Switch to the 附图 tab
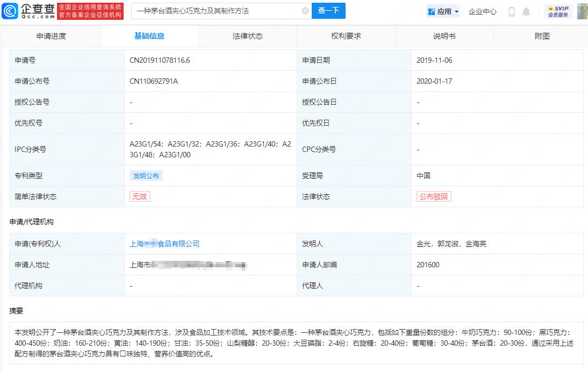The image size is (588, 372). (x=542, y=36)
